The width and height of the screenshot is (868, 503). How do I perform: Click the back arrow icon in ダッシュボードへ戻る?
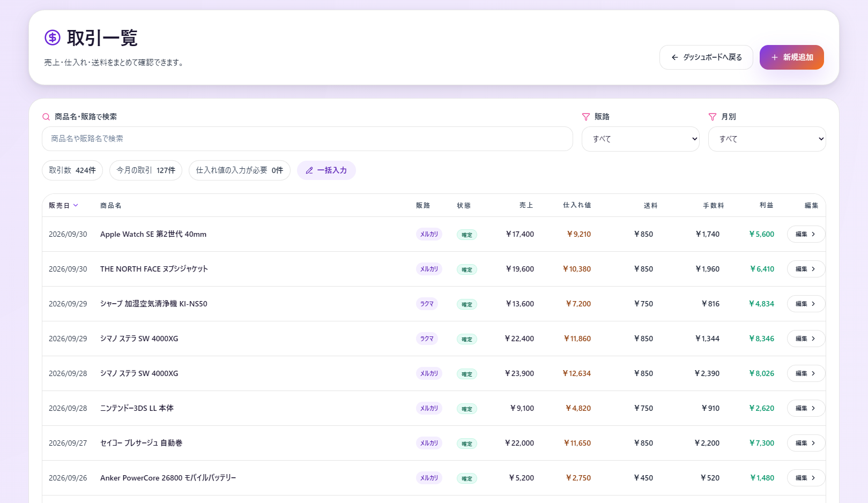click(675, 57)
